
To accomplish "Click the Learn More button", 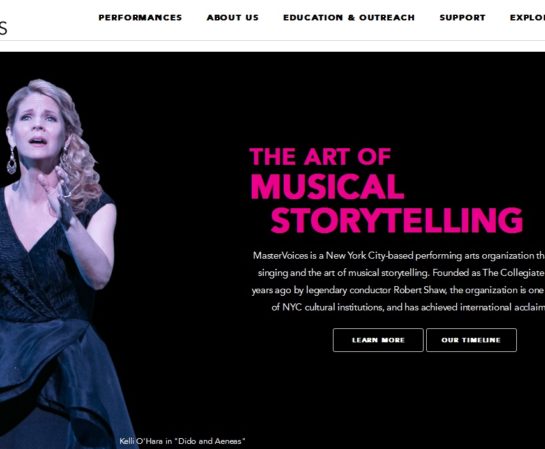I will 378,340.
